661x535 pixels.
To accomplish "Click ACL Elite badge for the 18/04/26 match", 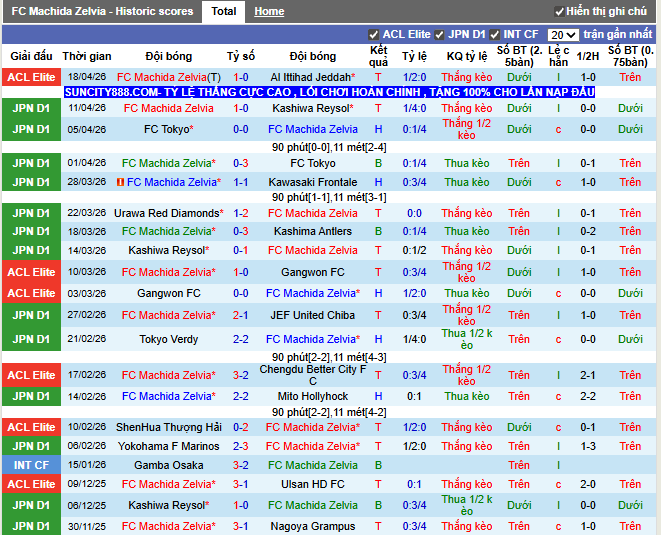I will [x=31, y=77].
